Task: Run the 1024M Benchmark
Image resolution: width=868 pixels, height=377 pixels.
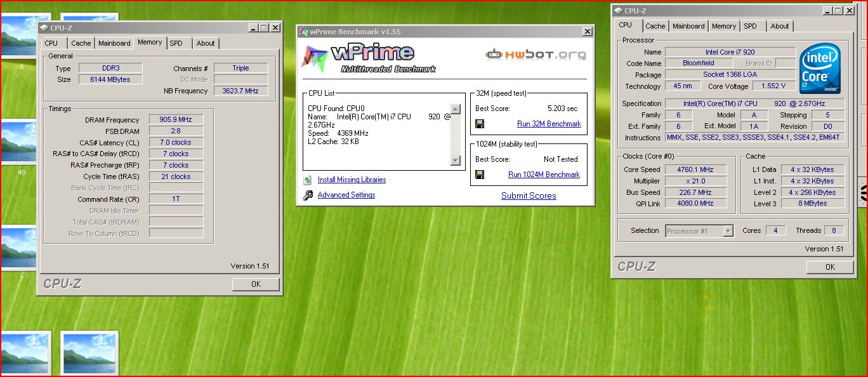Action: 544,175
